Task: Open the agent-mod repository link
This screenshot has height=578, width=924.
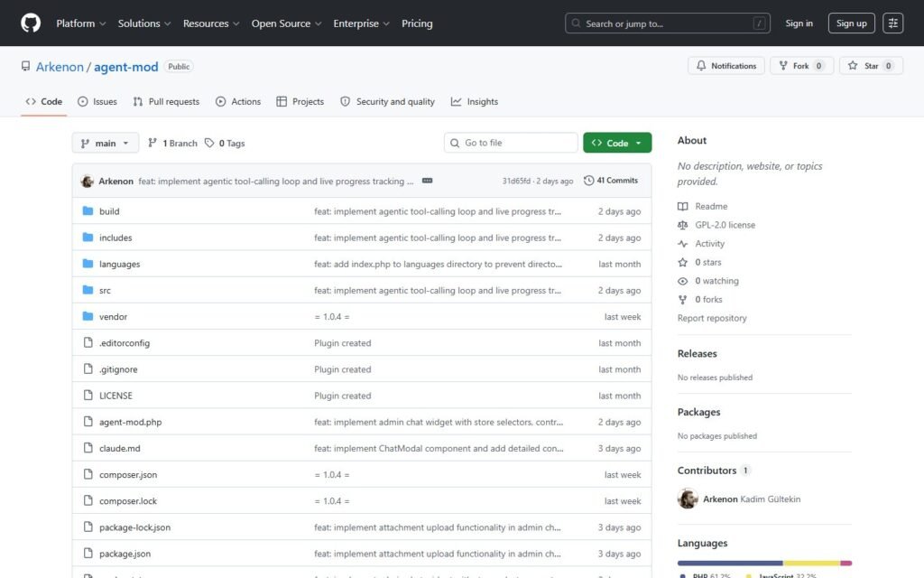Action: [126, 67]
